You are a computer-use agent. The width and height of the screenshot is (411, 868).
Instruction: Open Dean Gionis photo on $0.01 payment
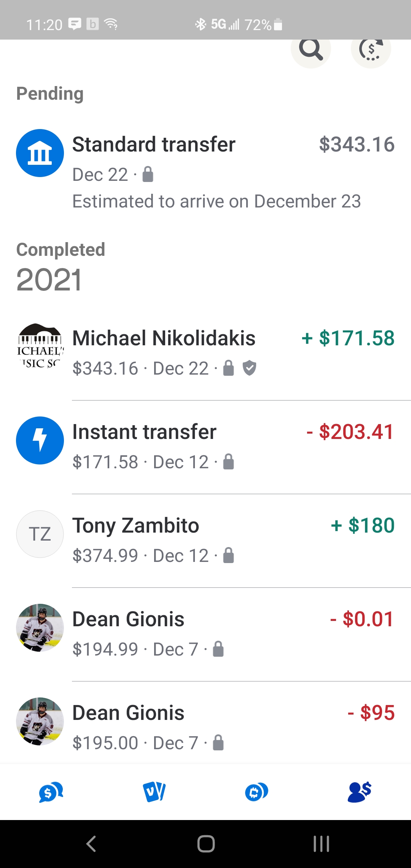[40, 628]
